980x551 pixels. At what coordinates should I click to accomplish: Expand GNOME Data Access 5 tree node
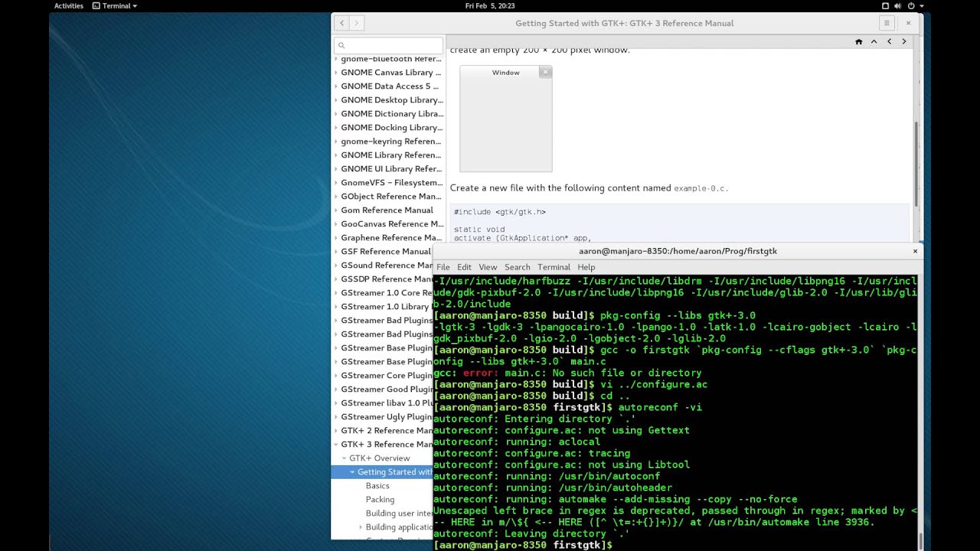pyautogui.click(x=336, y=86)
